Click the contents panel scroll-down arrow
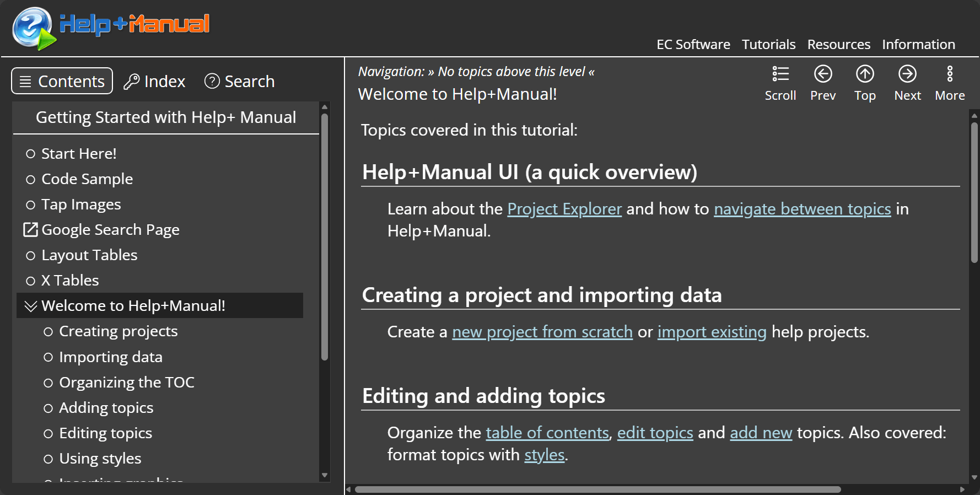Viewport: 980px width, 495px height. pos(325,475)
